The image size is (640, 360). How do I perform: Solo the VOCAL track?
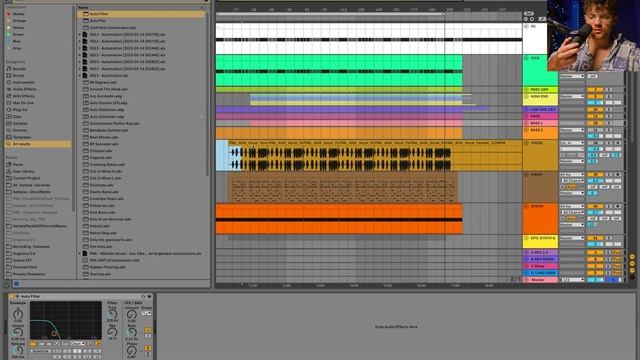609,143
